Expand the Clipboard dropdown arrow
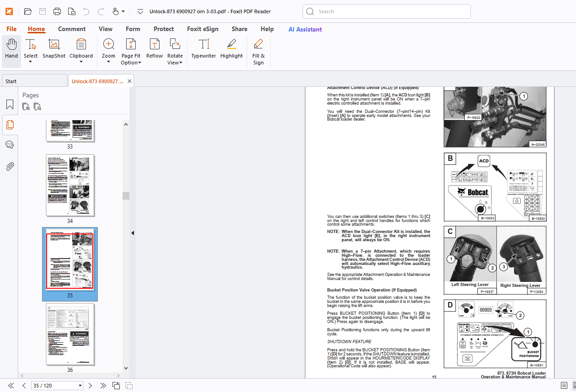Viewport: 576px width, 392px height. coord(81,63)
